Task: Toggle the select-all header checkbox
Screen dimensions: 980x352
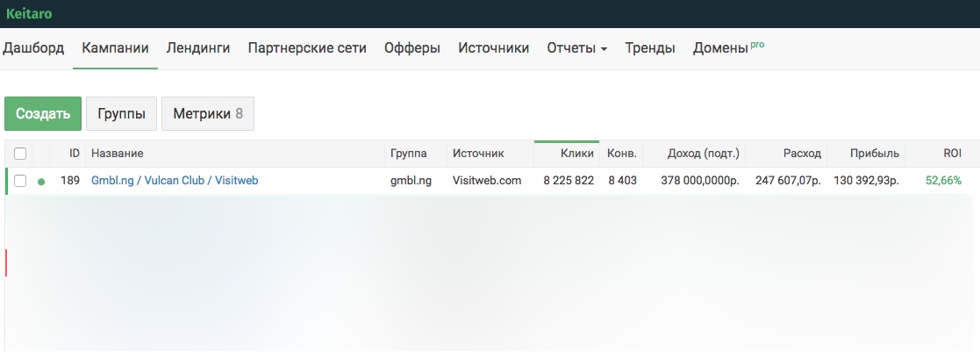Action: coord(20,154)
